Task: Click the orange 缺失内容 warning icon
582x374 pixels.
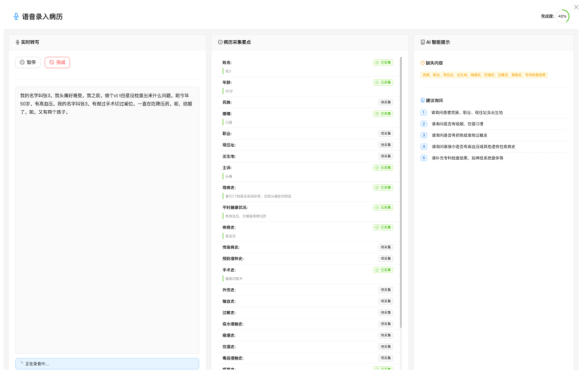Action: coord(422,63)
